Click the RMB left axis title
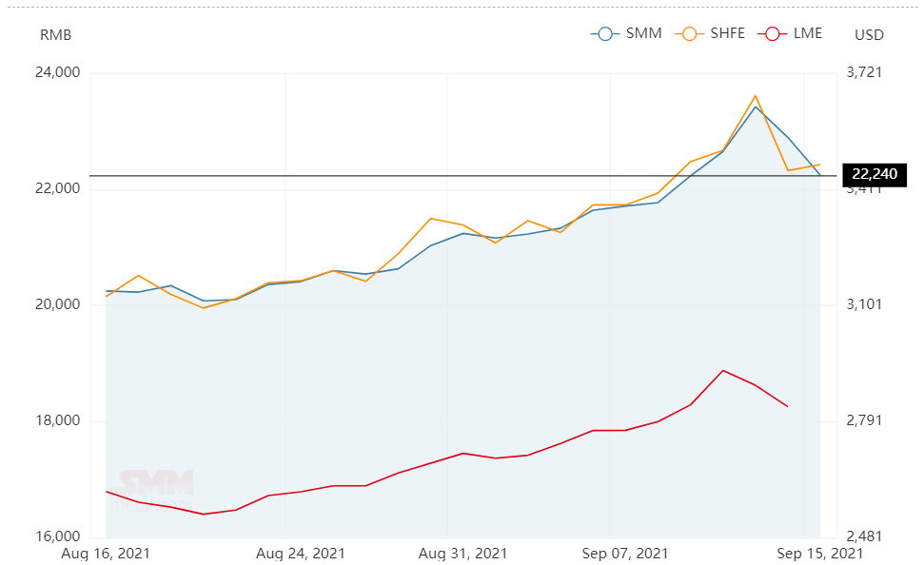This screenshot has width=924, height=565. (x=55, y=35)
